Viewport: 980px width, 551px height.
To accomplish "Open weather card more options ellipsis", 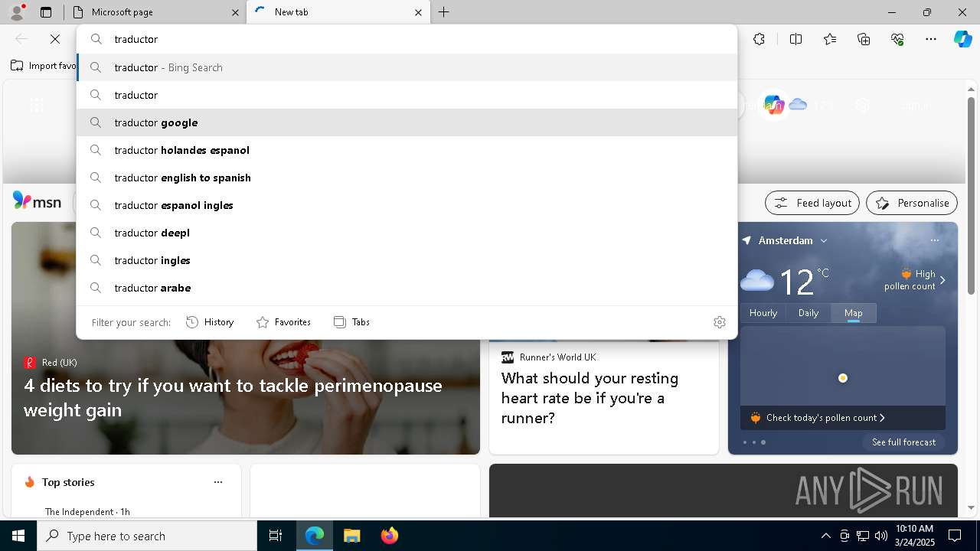I will point(934,240).
